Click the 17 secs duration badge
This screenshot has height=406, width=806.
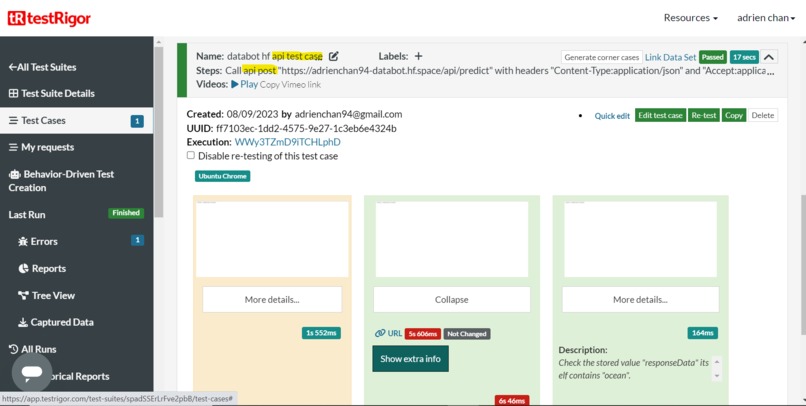coord(744,57)
